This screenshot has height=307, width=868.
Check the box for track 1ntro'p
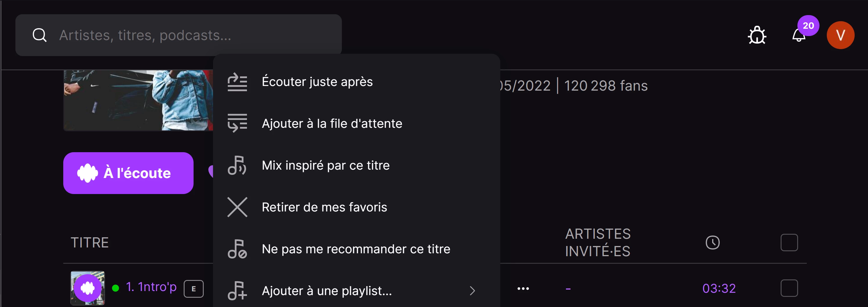[789, 288]
